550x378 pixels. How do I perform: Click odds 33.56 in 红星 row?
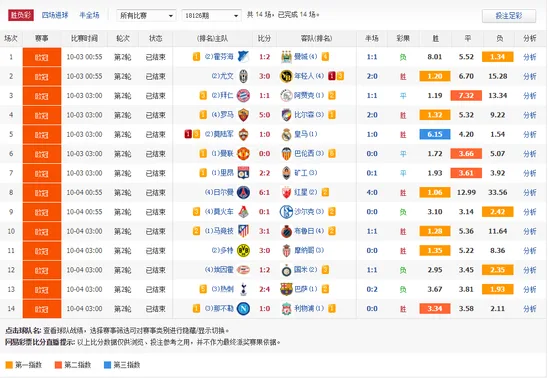(x=497, y=193)
